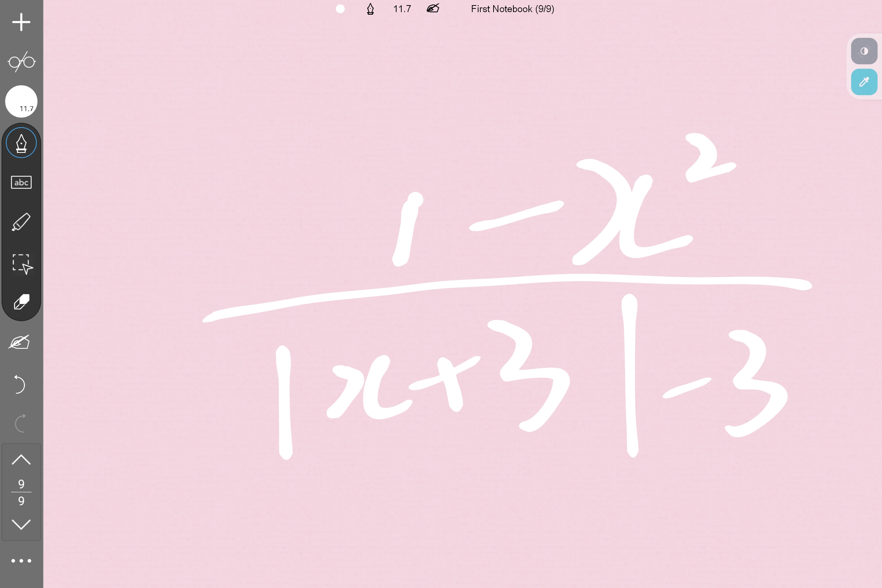Tap the plus add button
Viewport: 882px width, 588px height.
pyautogui.click(x=21, y=22)
